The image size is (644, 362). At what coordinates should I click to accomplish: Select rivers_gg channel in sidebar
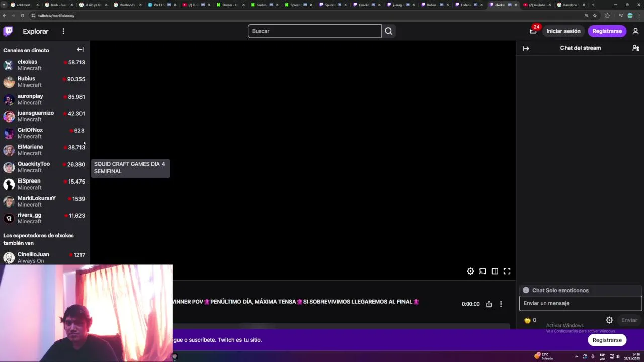click(x=44, y=218)
